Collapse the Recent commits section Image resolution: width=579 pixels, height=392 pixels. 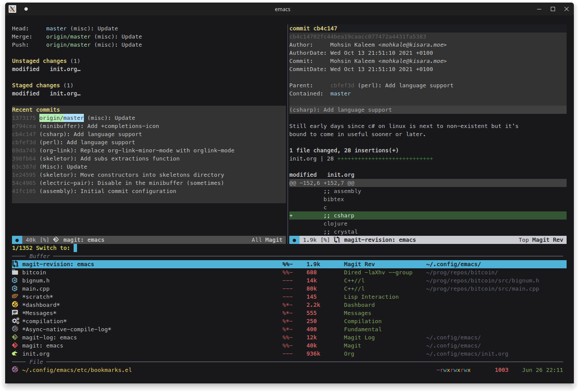[x=36, y=110]
